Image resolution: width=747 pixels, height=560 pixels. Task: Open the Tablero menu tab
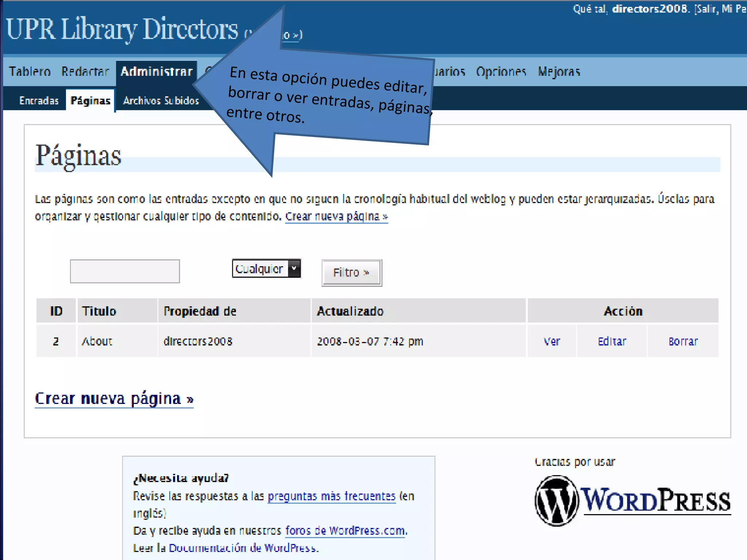30,71
